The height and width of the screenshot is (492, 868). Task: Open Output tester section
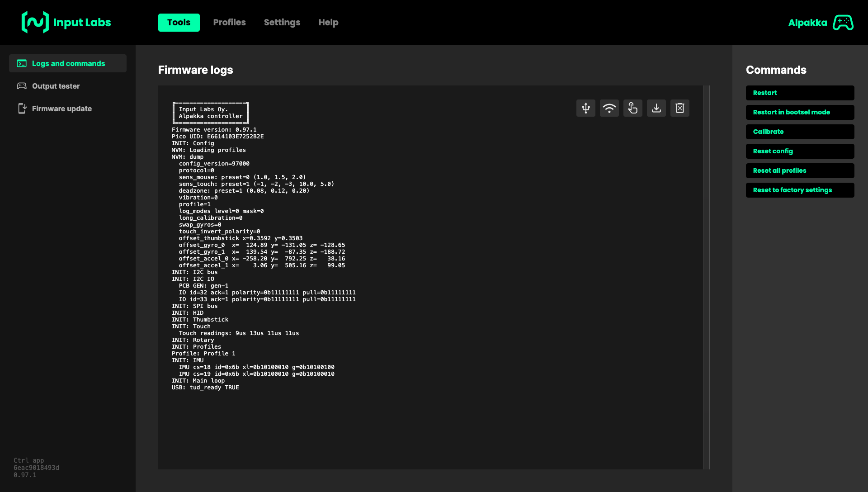pos(56,86)
